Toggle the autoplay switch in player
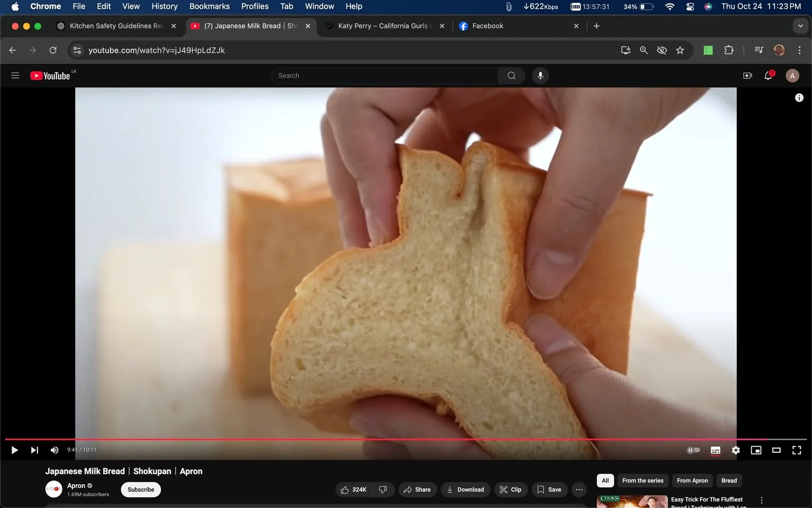 [x=693, y=450]
